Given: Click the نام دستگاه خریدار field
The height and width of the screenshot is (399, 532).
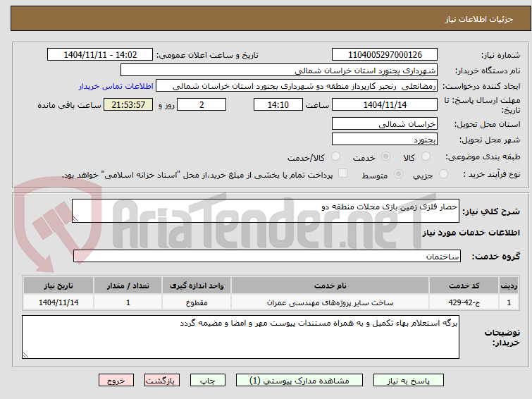Looking at the screenshot, I should (279, 70).
